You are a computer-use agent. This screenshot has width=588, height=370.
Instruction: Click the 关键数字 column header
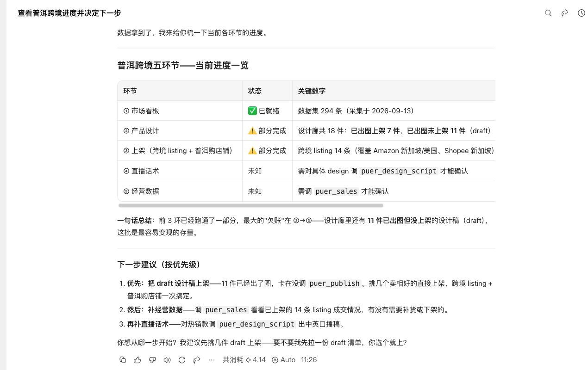(394, 91)
